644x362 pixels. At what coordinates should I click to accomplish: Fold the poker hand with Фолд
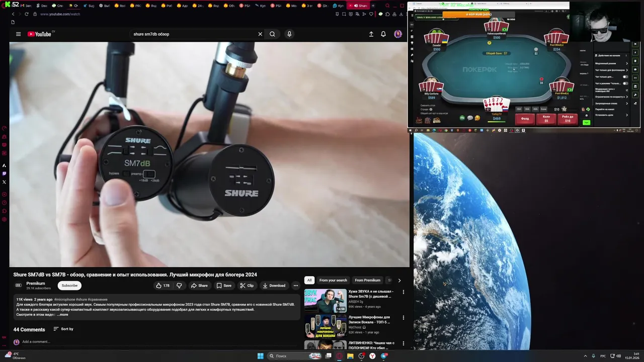525,119
